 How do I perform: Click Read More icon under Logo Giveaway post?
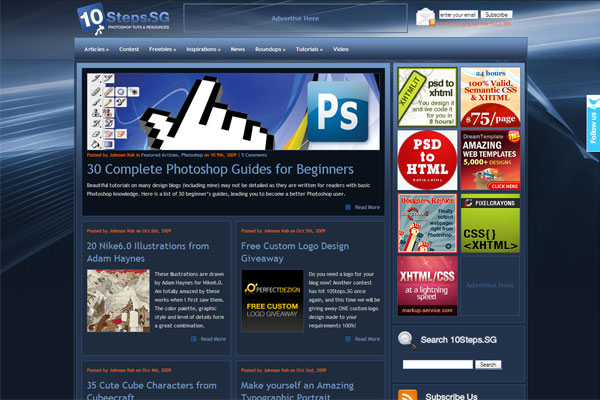(x=348, y=339)
